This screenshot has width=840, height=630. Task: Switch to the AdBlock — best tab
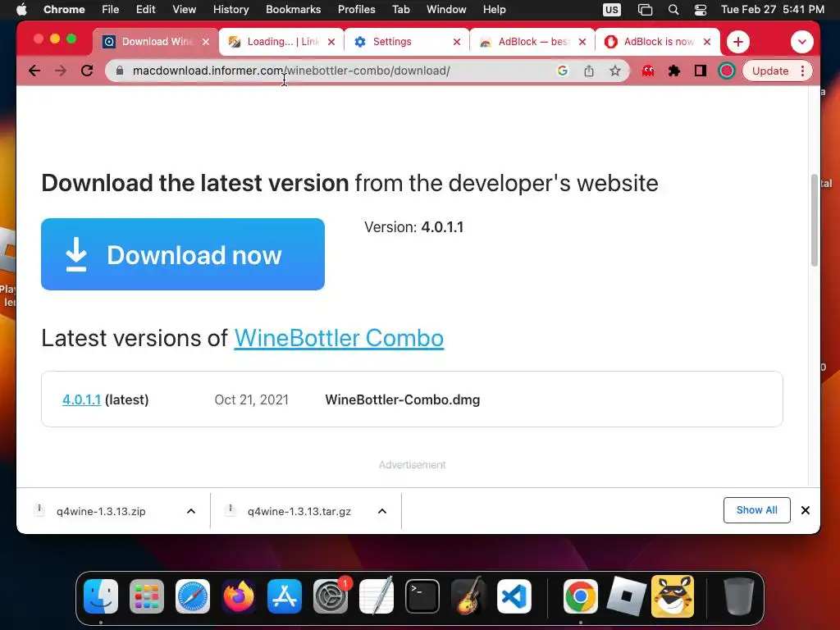[533, 42]
